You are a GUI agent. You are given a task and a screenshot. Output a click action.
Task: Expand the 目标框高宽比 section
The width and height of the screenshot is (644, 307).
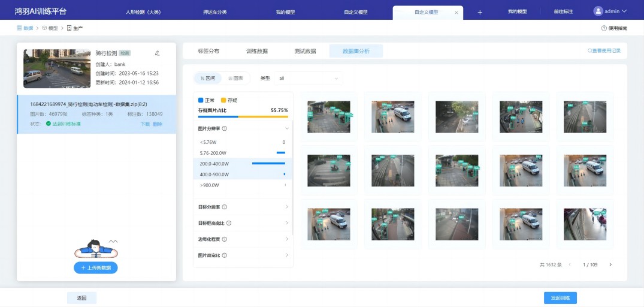[287, 223]
